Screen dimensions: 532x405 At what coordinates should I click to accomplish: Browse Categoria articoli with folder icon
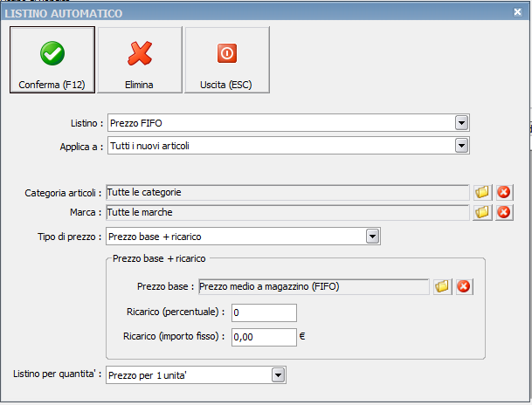point(482,192)
